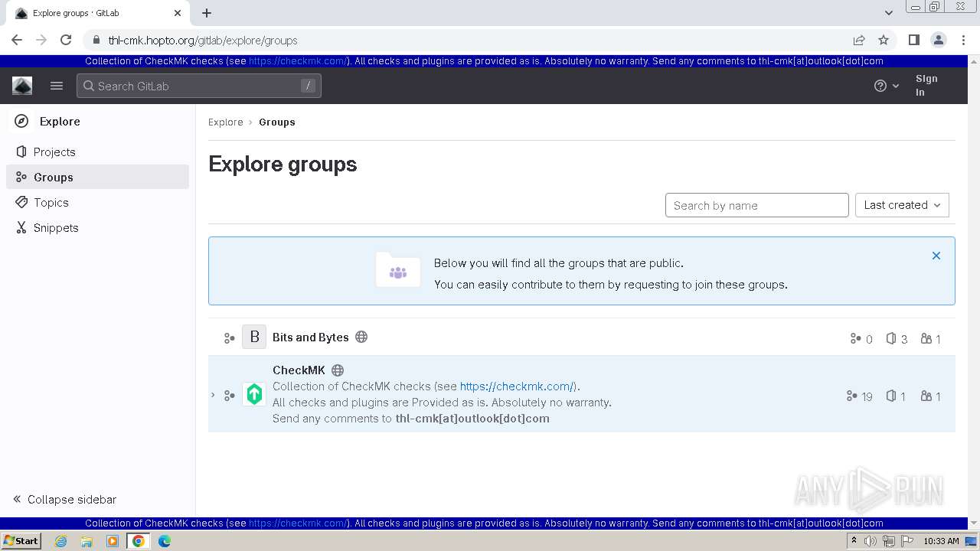Open File Explorer from taskbar
Viewport: 980px width, 551px height.
87,541
